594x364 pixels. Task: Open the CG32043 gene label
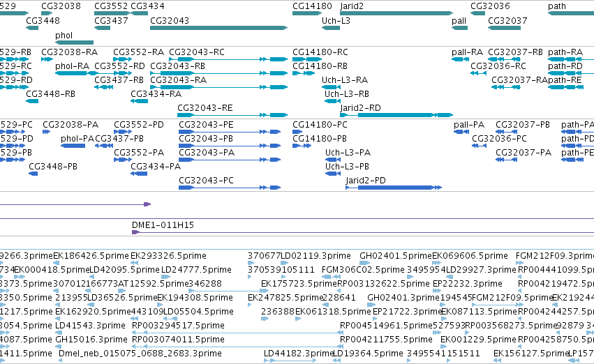[170, 20]
